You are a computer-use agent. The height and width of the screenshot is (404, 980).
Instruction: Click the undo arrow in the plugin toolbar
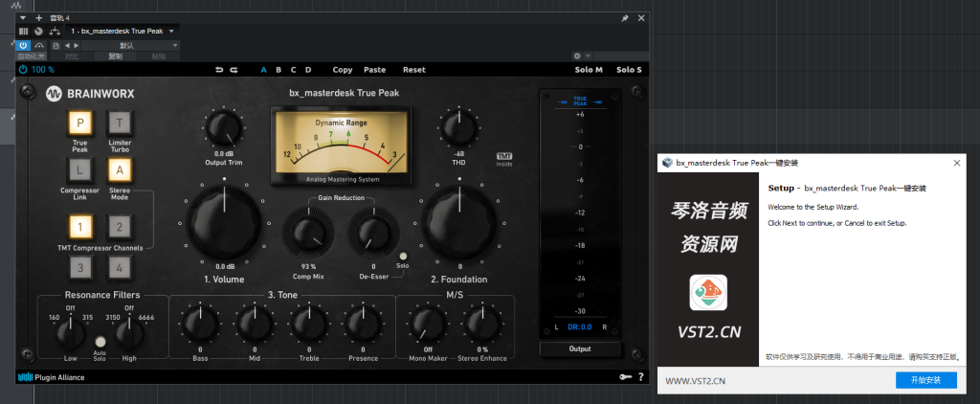(219, 70)
